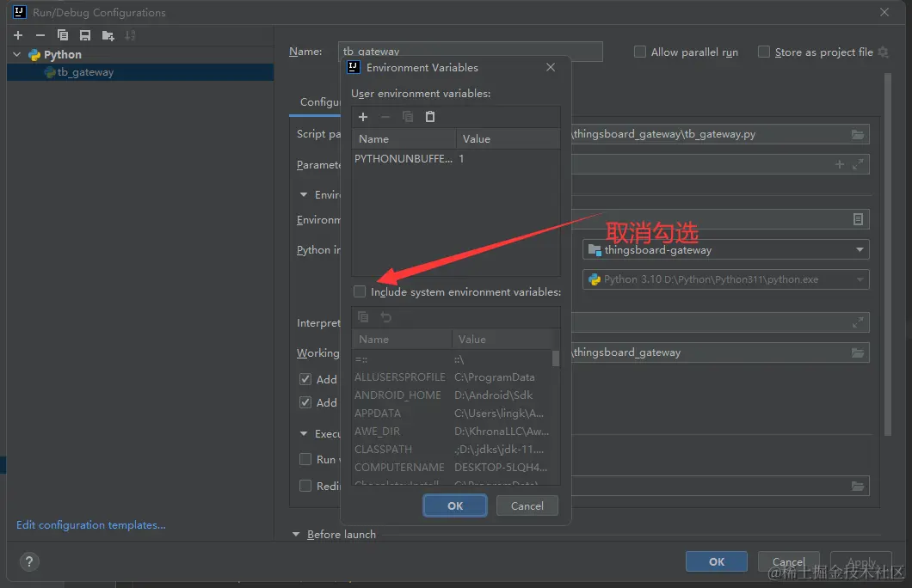Store as project file gear settings
Screen dimensions: 912x588
click(x=883, y=52)
